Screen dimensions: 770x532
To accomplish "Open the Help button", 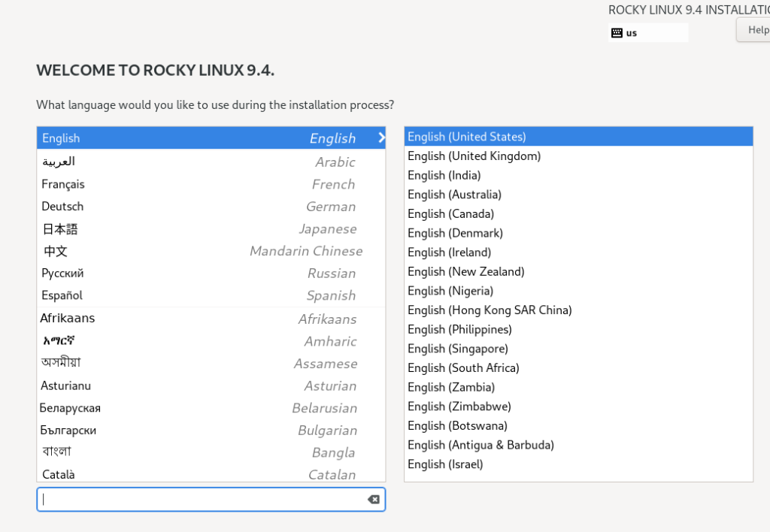I will point(754,30).
